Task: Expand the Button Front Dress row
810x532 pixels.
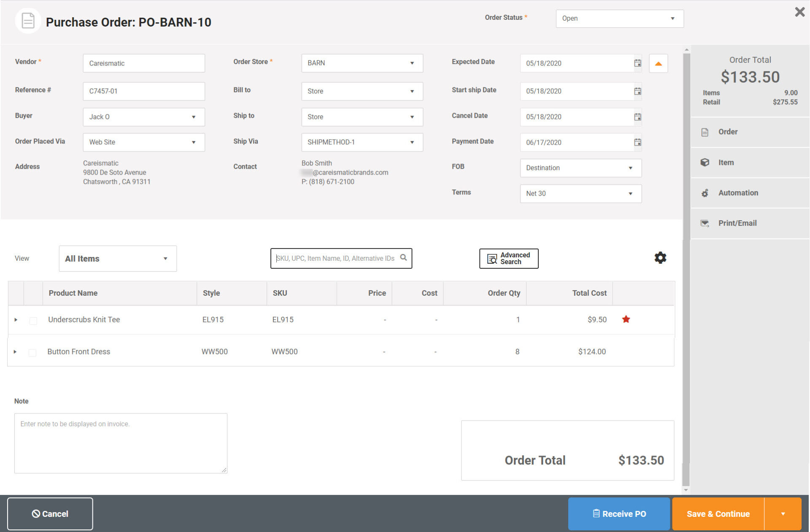Action: tap(15, 351)
